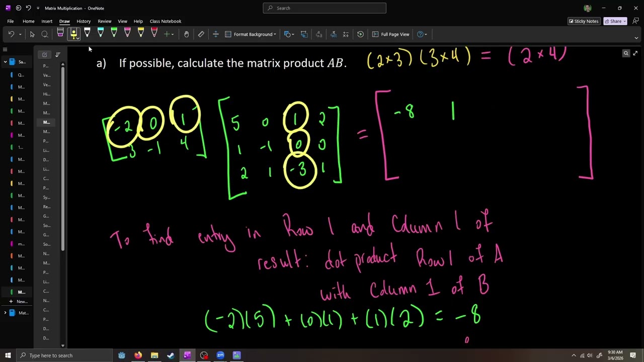Toggle the Panning Hand tool
The height and width of the screenshot is (362, 644).
click(186, 34)
